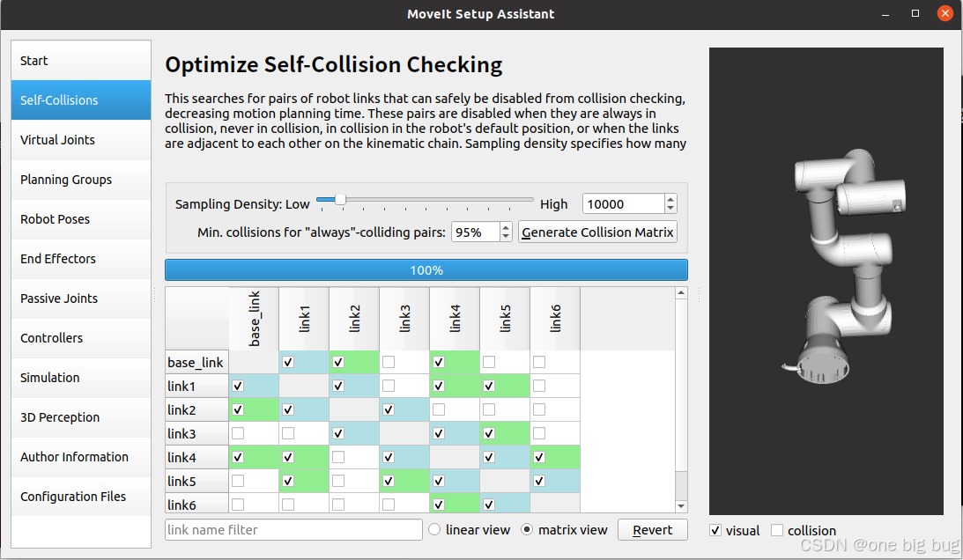This screenshot has width=963, height=560.
Task: Select the link2 row header
Action: (x=197, y=409)
